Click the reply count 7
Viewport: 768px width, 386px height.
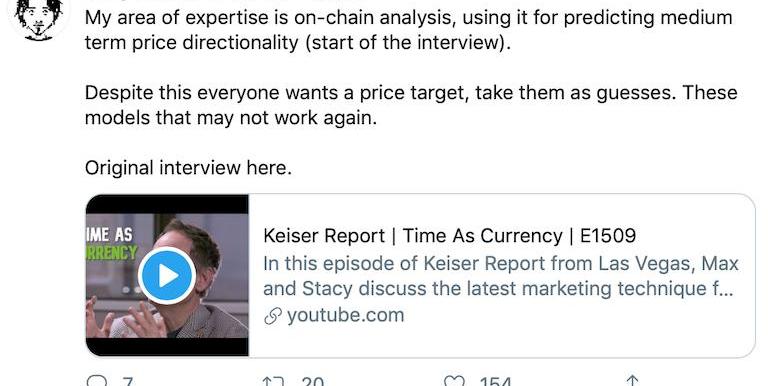pyautogui.click(x=126, y=381)
